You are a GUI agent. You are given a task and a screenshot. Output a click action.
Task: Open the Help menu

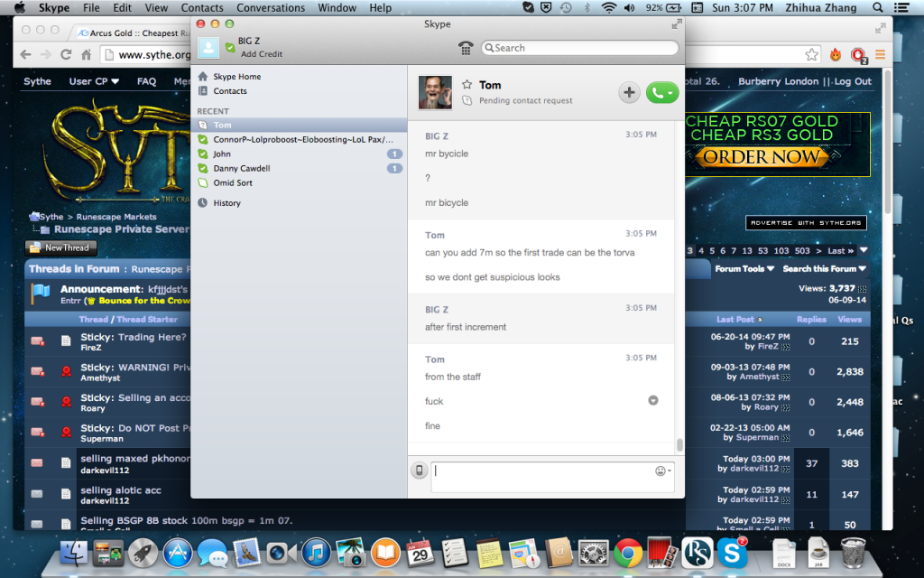coord(380,7)
